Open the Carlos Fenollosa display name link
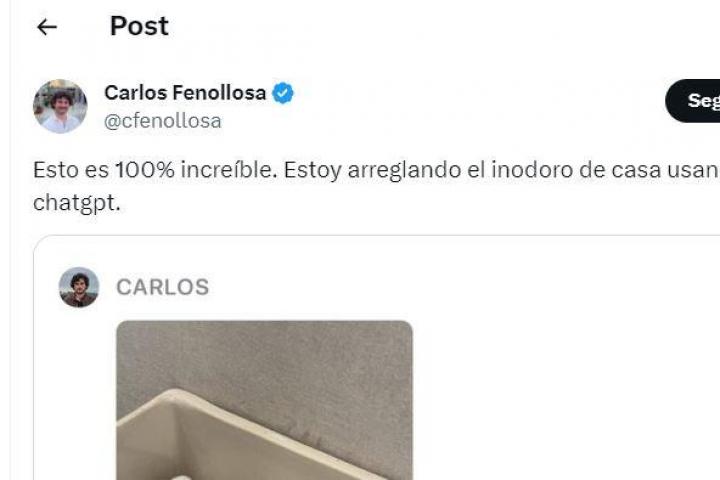Image resolution: width=720 pixels, height=480 pixels. tap(185, 93)
